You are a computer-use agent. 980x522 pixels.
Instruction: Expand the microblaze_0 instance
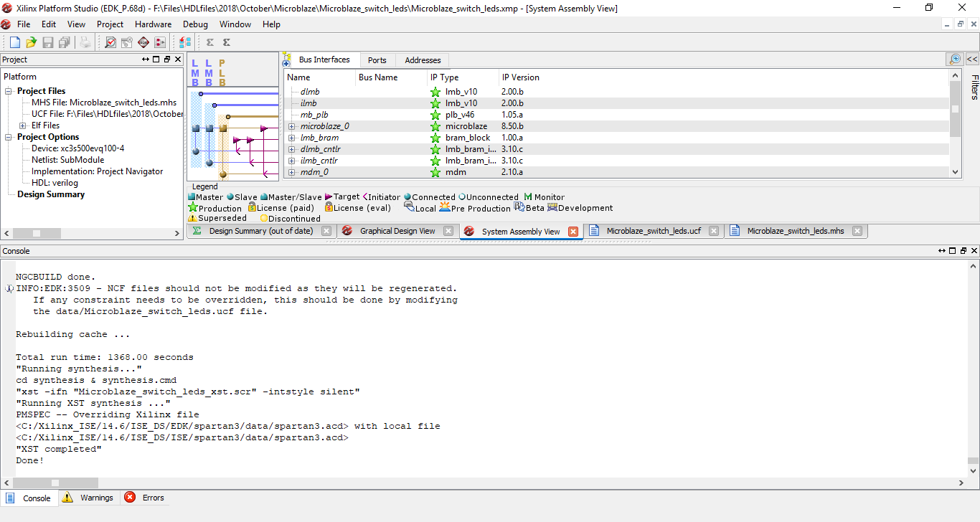pyautogui.click(x=292, y=126)
